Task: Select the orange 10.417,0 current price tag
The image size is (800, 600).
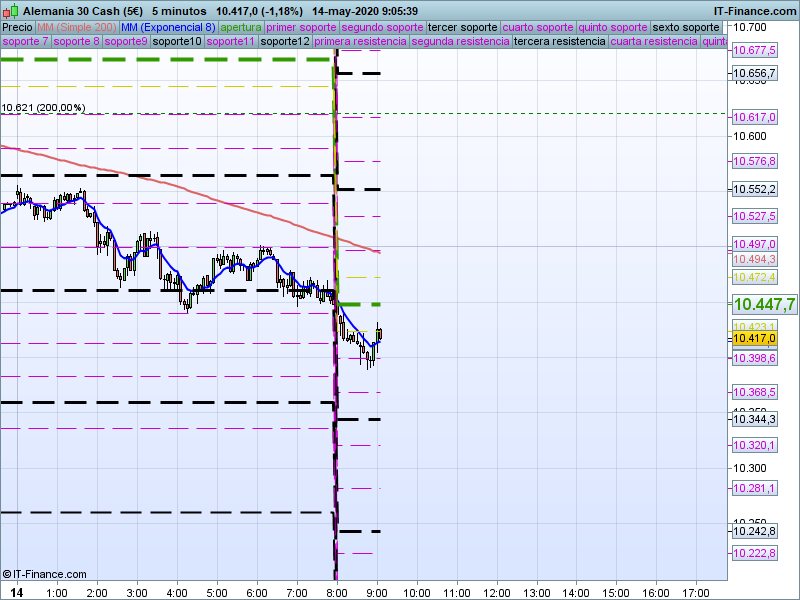Action: point(755,339)
